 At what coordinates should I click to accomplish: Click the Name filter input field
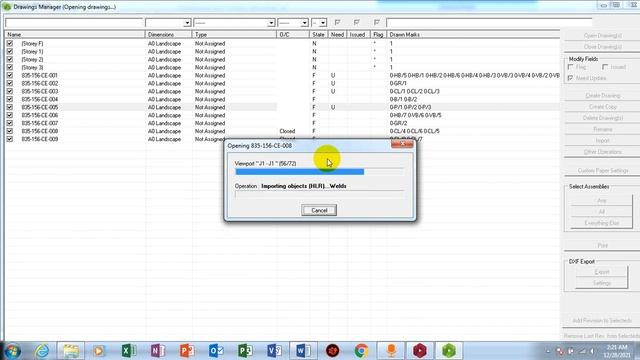(x=74, y=23)
